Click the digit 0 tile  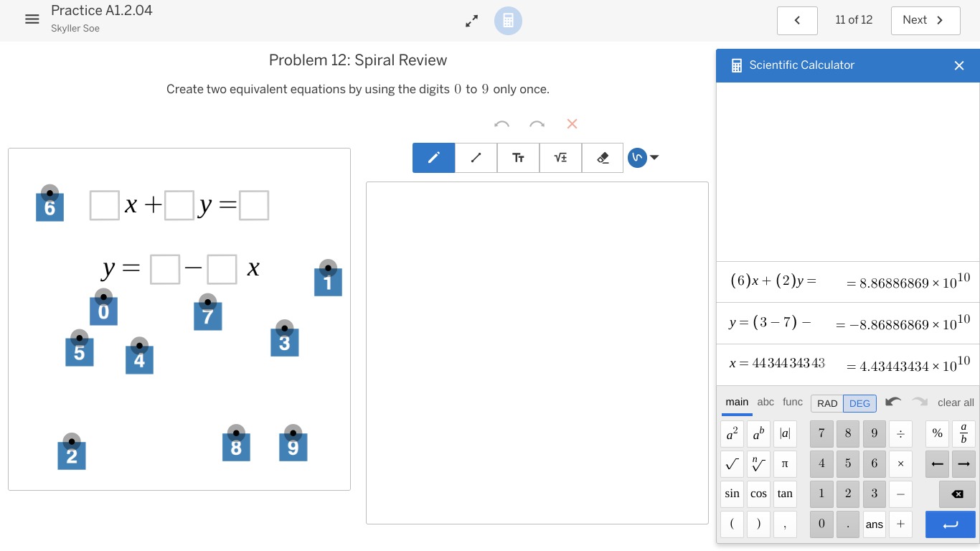tap(103, 311)
